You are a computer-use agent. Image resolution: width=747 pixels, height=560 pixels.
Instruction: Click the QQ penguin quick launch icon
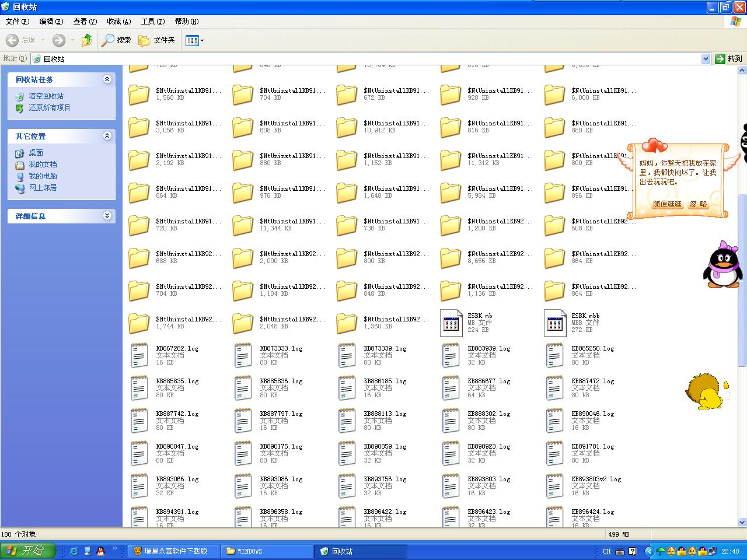(100, 551)
